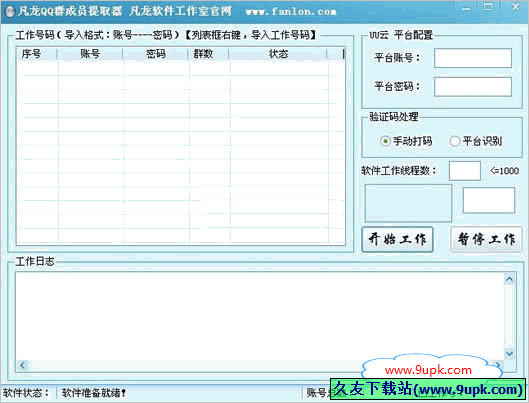Click the 密码 column header
This screenshot has height=403, width=529.
[x=155, y=54]
